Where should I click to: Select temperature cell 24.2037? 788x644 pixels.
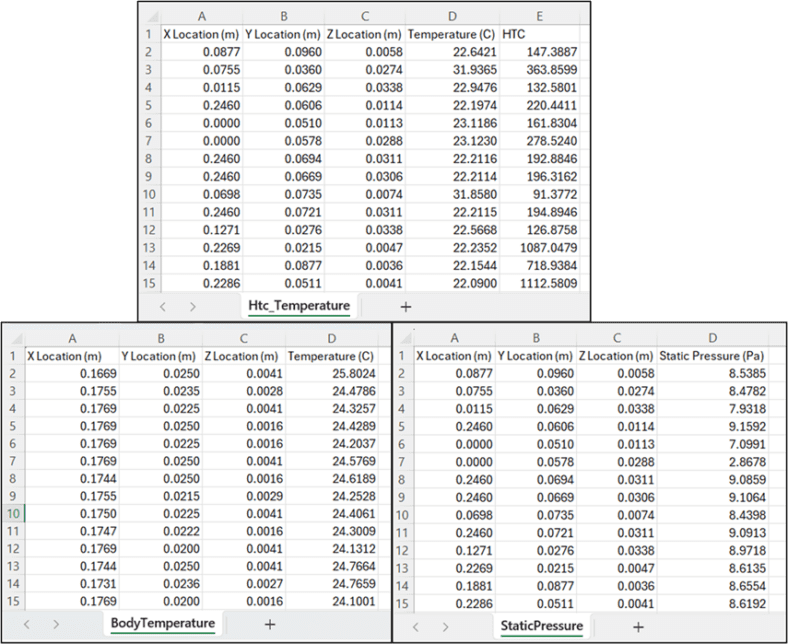331,443
